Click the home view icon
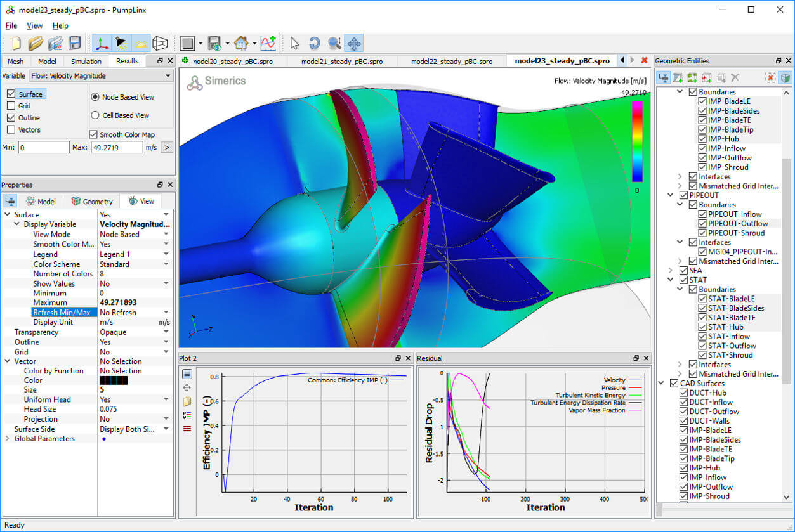The width and height of the screenshot is (795, 532). [x=240, y=43]
